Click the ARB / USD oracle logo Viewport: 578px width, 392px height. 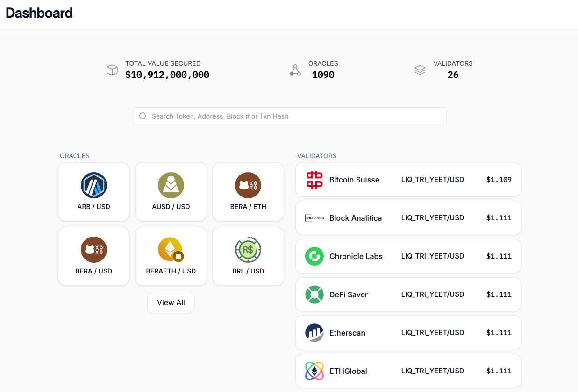(94, 185)
